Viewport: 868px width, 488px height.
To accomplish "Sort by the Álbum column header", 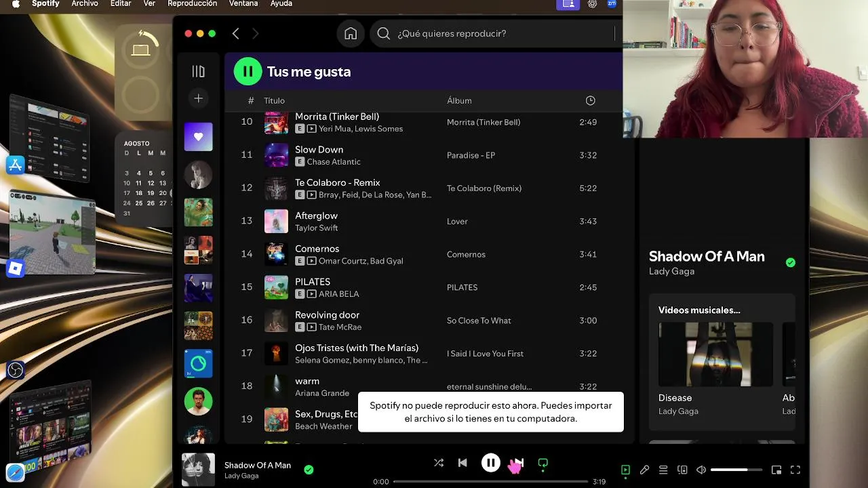I will 459,100.
